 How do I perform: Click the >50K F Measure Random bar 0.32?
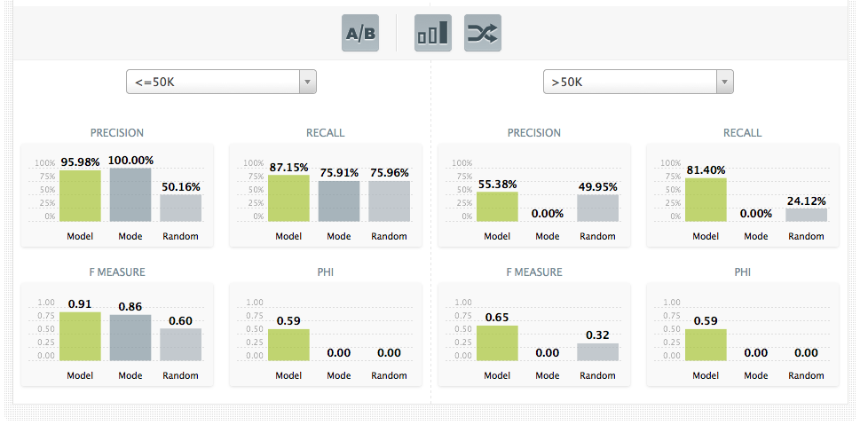pos(598,352)
